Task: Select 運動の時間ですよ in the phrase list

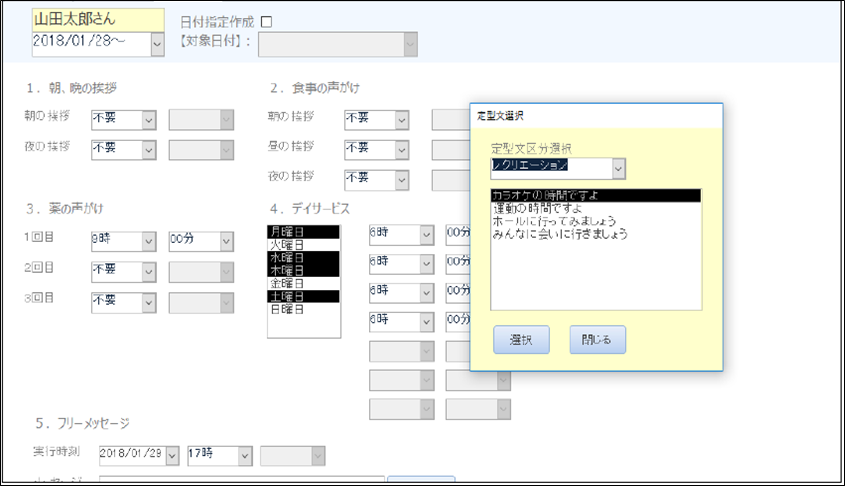Action: [538, 208]
